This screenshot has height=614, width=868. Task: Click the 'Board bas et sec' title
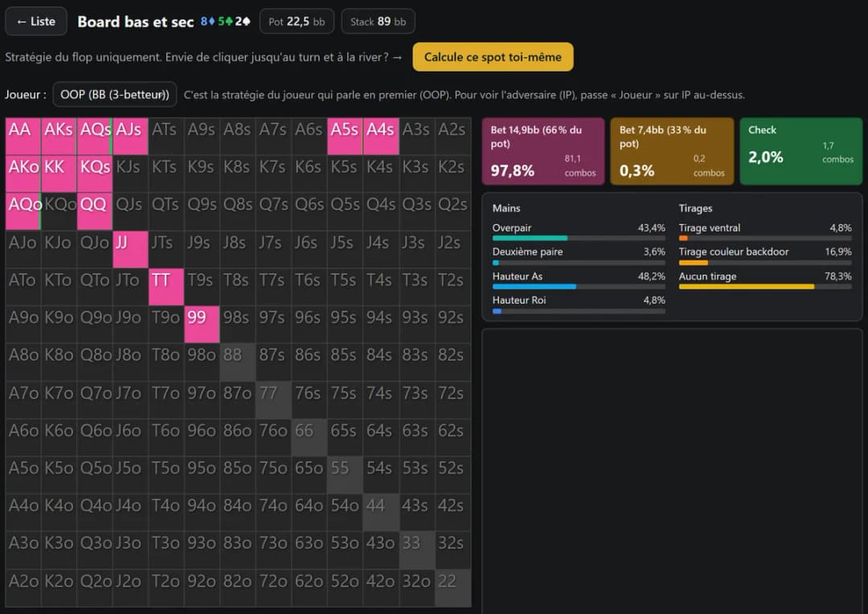tap(136, 22)
